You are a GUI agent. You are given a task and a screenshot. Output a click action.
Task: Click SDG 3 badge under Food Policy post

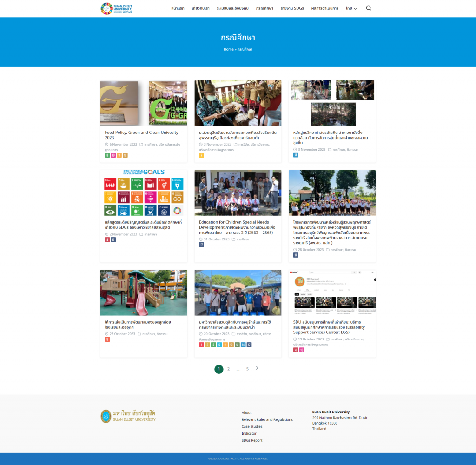click(x=107, y=155)
